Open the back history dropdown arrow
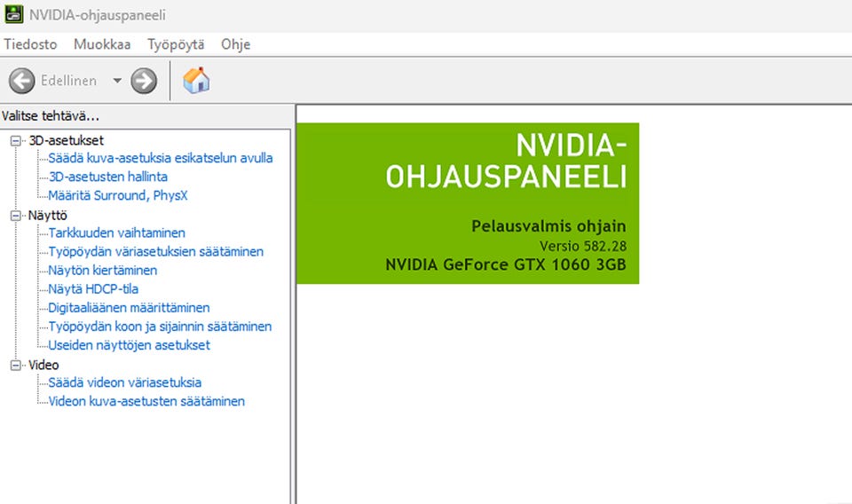Image resolution: width=852 pixels, height=504 pixels. click(x=117, y=81)
